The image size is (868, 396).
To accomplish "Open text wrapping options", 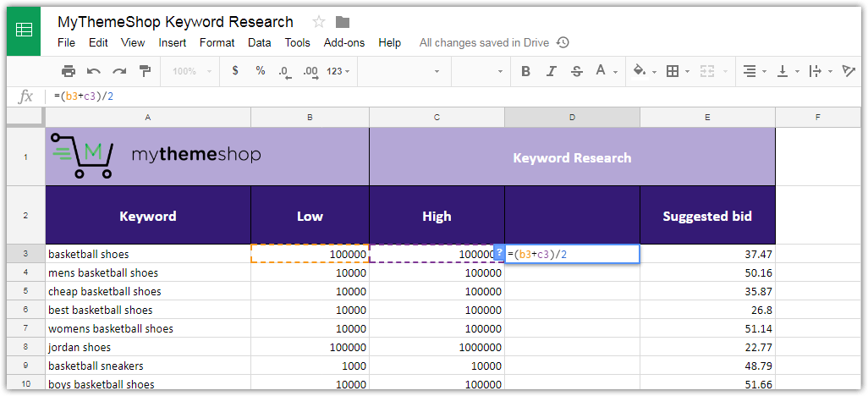I will [x=815, y=71].
